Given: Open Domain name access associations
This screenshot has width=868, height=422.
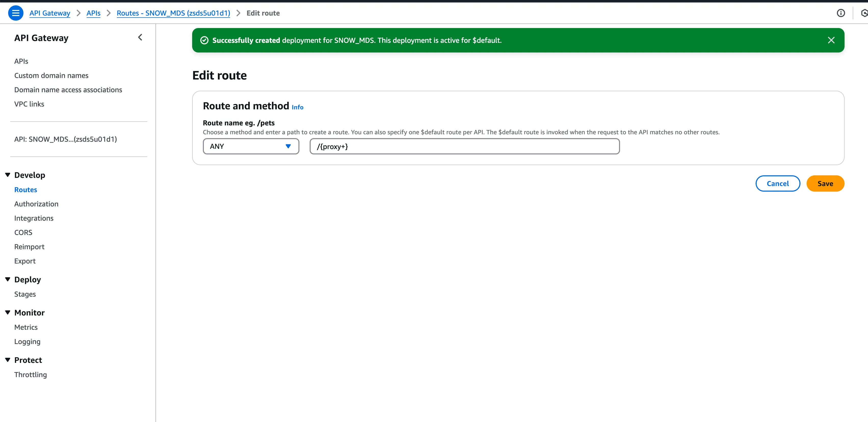Looking at the screenshot, I should coord(68,90).
